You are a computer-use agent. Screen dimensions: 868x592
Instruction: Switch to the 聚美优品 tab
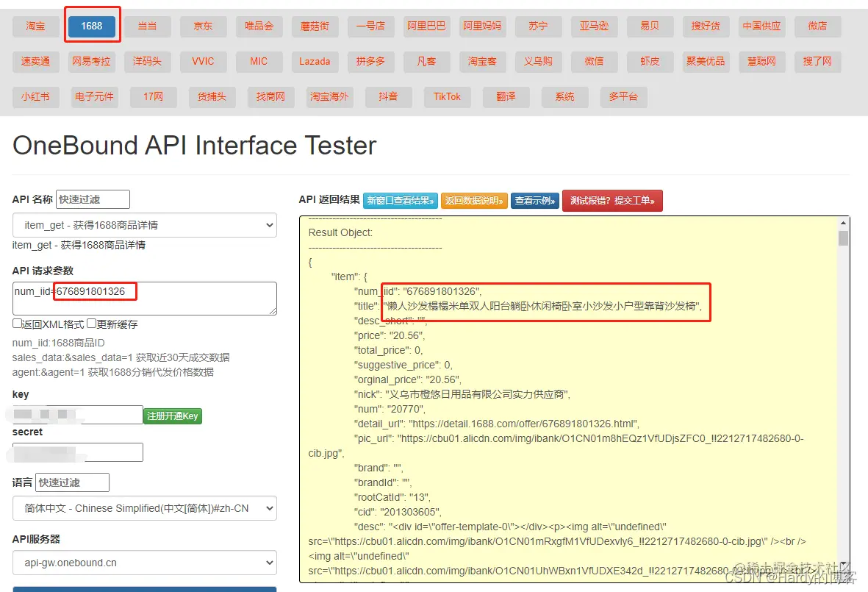[706, 62]
